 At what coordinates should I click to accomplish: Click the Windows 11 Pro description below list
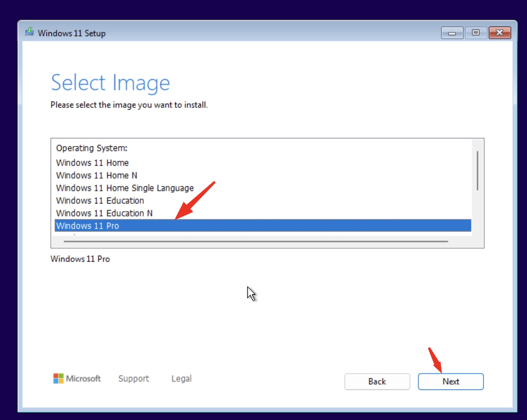tap(80, 259)
